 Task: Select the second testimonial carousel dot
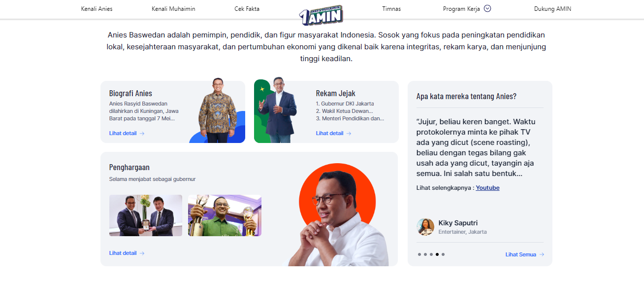pos(425,254)
